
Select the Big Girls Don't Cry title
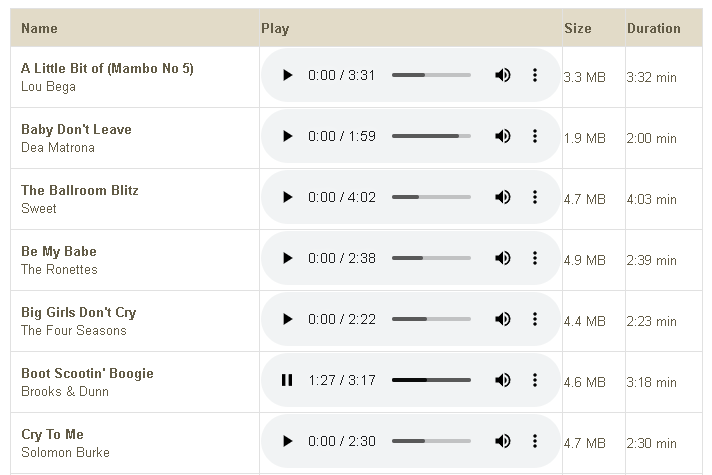(79, 312)
